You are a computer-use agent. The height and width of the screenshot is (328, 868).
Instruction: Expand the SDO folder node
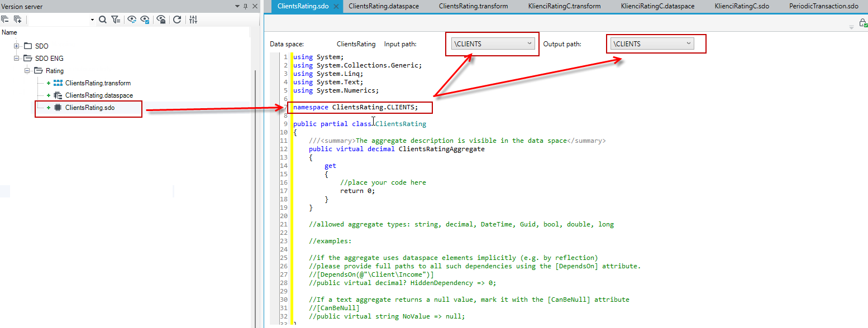pyautogui.click(x=16, y=46)
